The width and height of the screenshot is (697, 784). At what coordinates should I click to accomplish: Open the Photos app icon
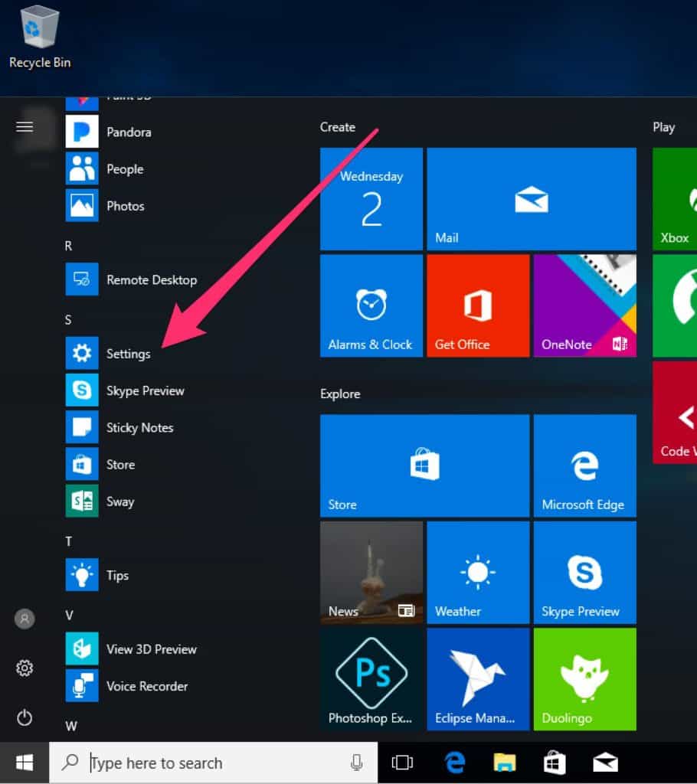tap(81, 205)
